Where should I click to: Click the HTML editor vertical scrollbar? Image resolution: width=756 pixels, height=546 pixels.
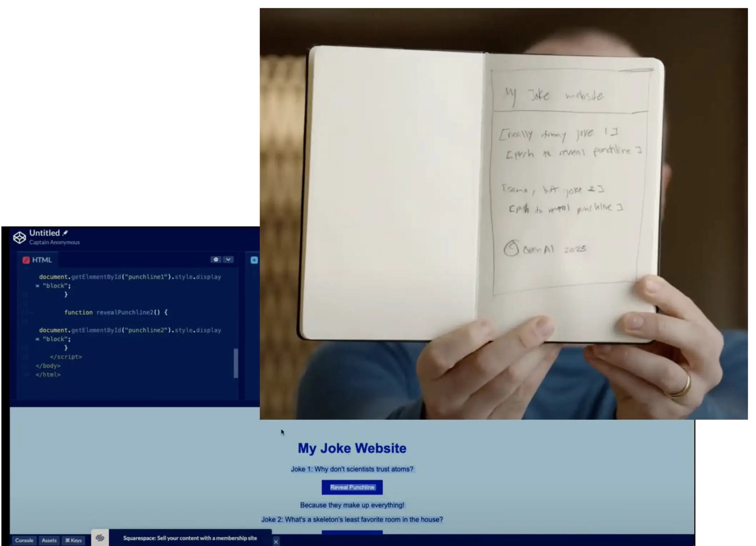tap(236, 363)
